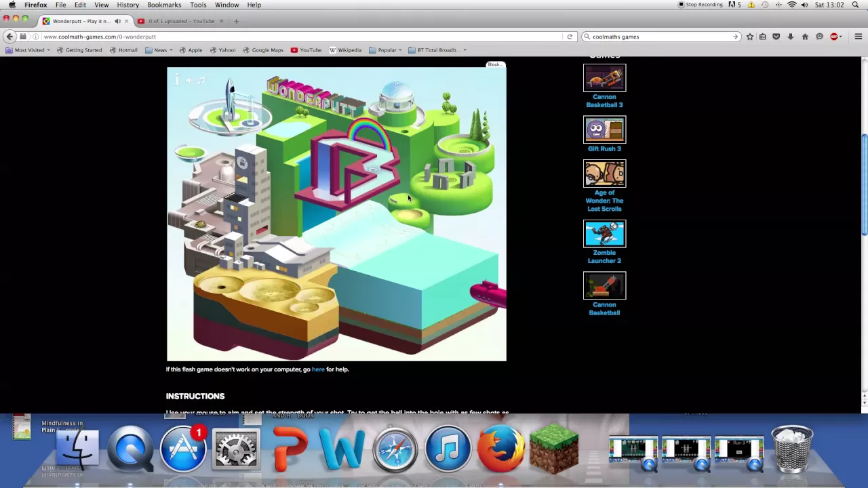Open the Downloads arrow icon
The height and width of the screenshot is (488, 868).
pyautogui.click(x=791, y=37)
